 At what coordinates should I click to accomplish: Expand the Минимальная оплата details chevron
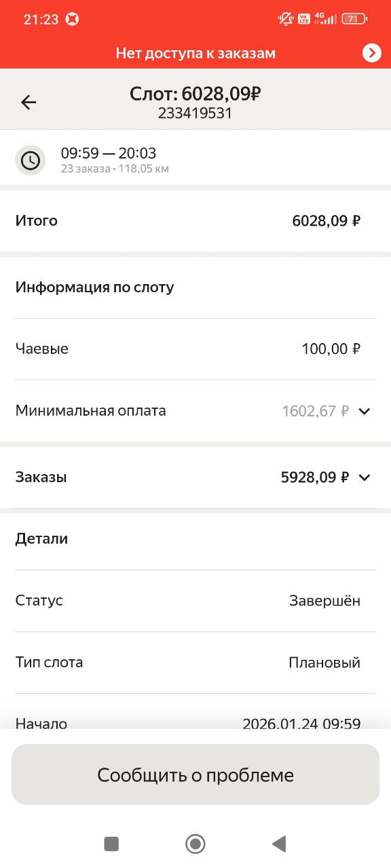pyautogui.click(x=366, y=411)
